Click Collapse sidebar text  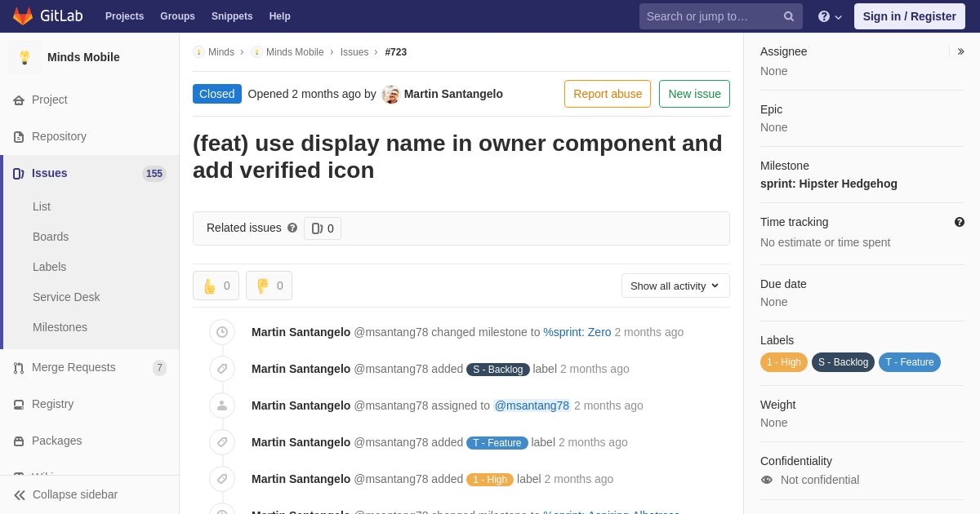(75, 494)
